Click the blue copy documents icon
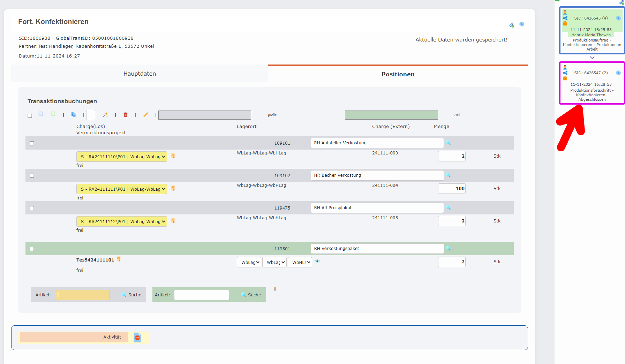Viewport: 625px width, 364px height. (74, 114)
